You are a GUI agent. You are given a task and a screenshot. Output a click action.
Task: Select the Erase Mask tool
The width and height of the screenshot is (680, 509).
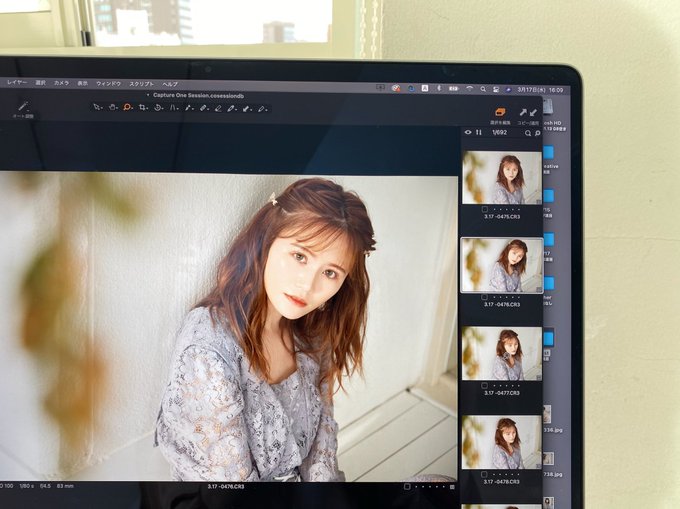218,108
